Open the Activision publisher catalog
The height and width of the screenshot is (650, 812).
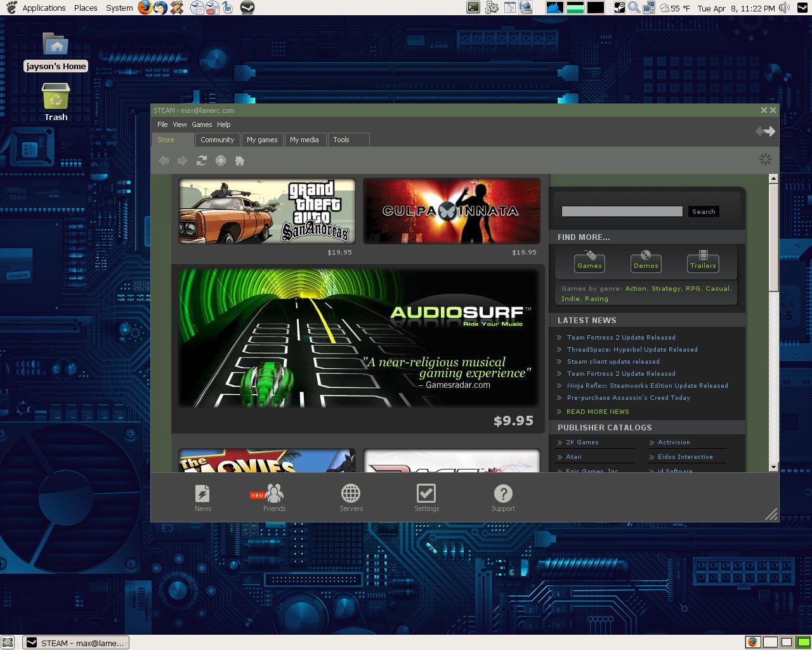(x=674, y=442)
